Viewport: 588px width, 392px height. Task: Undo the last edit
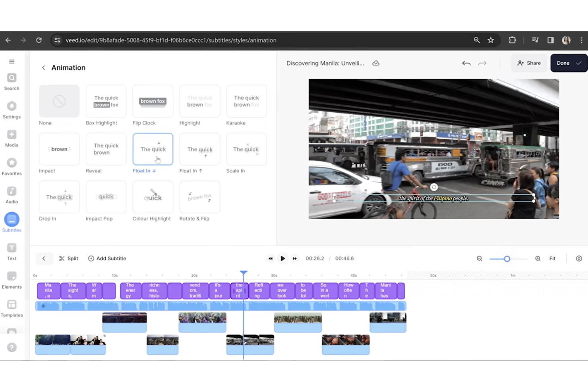click(466, 63)
